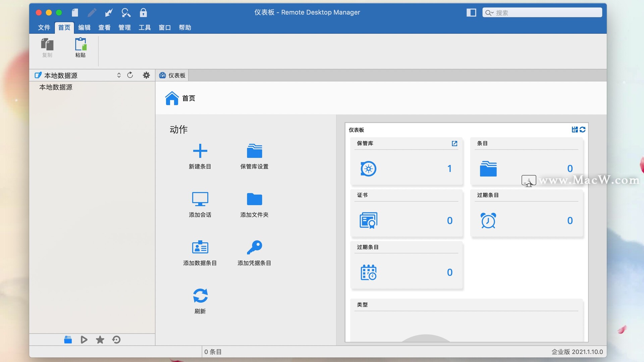Click the 复制 (Copy) ribbon icon
This screenshot has width=644, height=362.
(x=47, y=47)
